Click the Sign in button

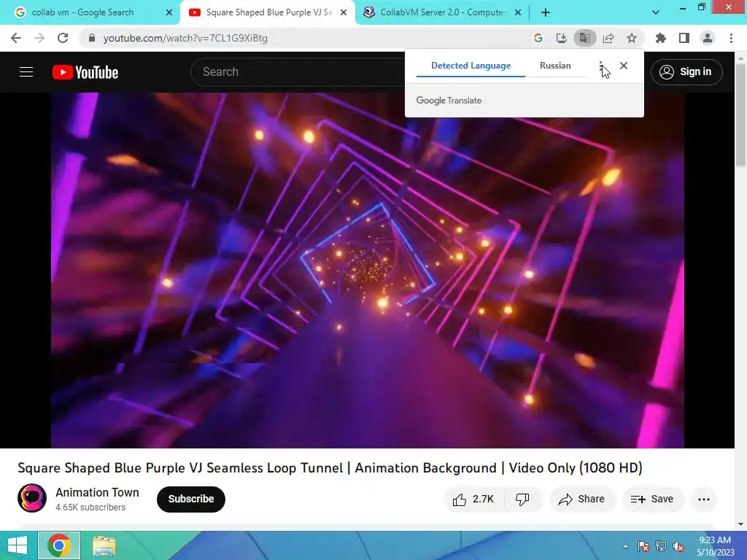tap(686, 72)
